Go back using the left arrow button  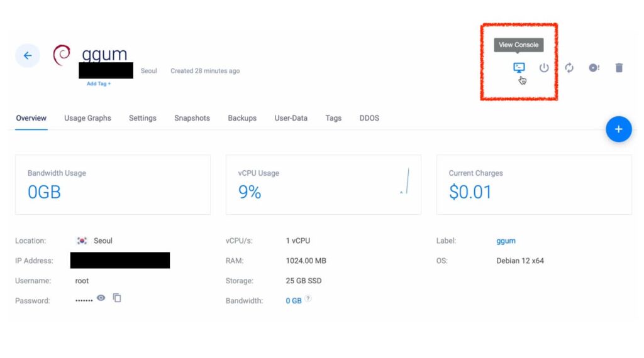[x=28, y=56]
